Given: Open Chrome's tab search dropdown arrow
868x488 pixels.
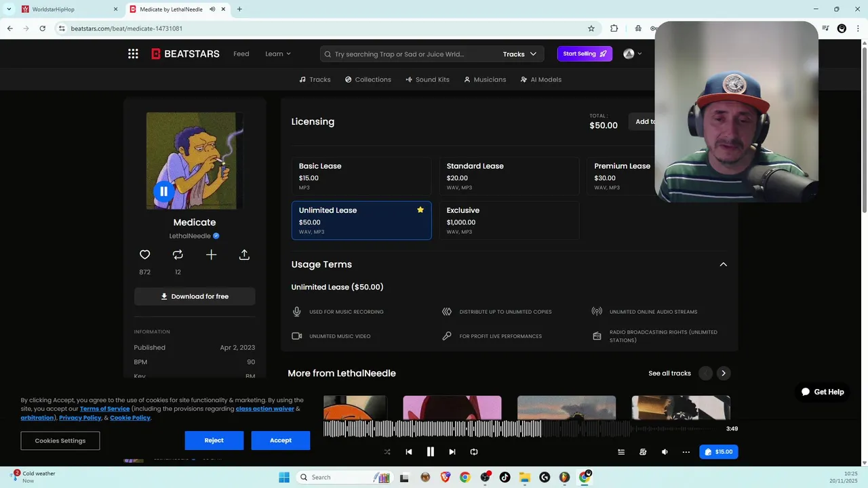Looking at the screenshot, I should [9, 9].
